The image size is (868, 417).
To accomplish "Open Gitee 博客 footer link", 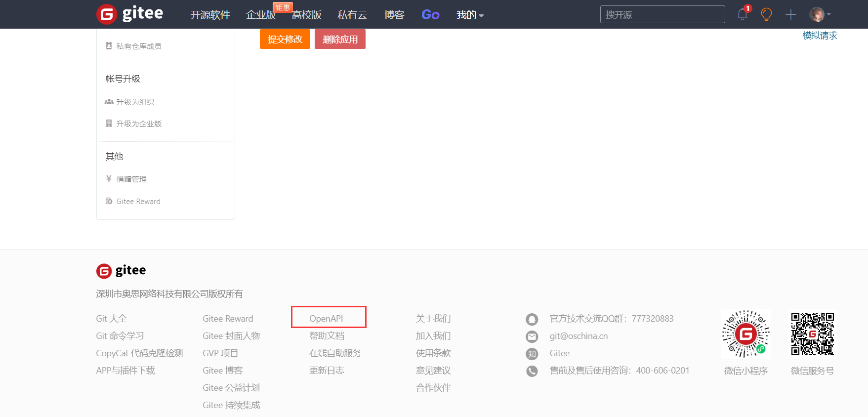I will coord(223,371).
